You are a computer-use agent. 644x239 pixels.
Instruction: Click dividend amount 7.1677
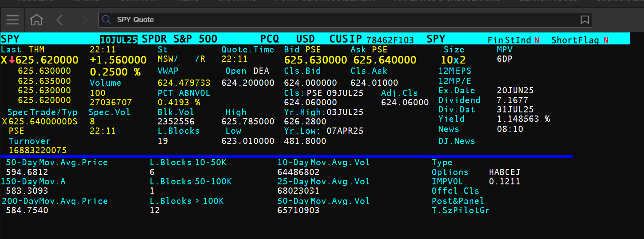coord(513,100)
